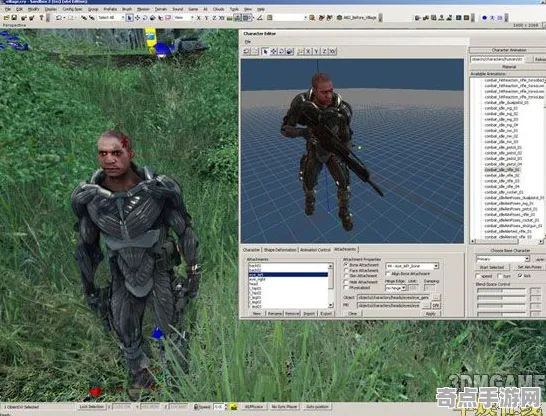Click X axis icon in Character Editor toolbar
The image size is (546, 416).
[x=308, y=52]
